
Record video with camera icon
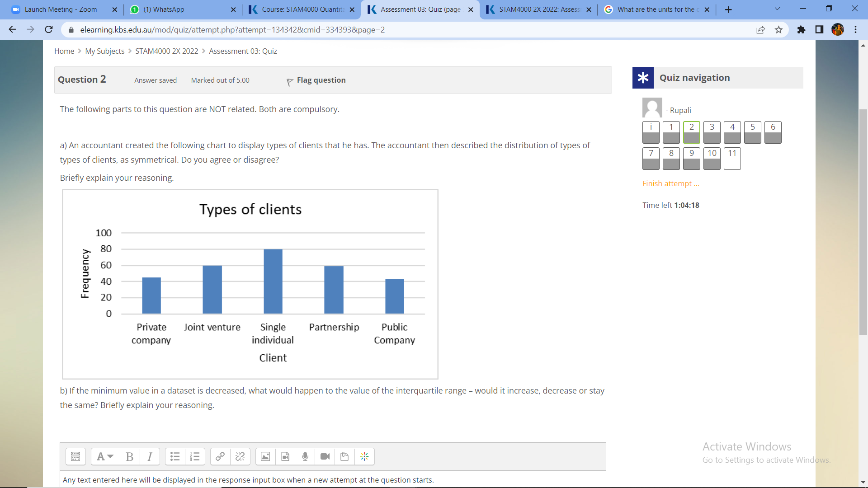(x=325, y=457)
